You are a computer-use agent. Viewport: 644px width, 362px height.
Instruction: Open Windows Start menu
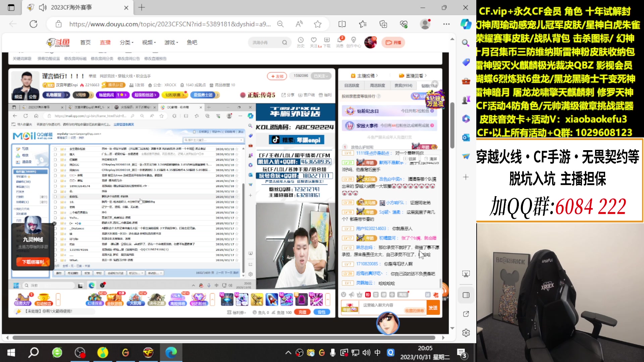pos(11,353)
